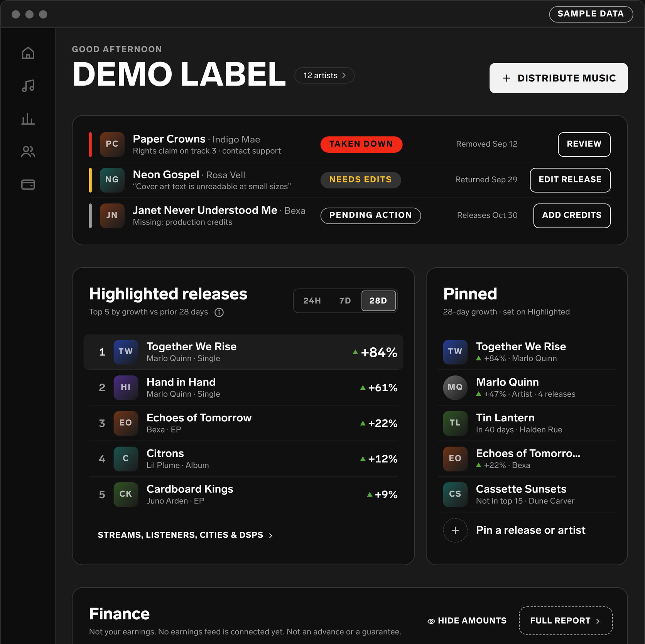Image resolution: width=645 pixels, height=644 pixels.
Task: Click Review for Paper Crowns
Action: tap(584, 144)
